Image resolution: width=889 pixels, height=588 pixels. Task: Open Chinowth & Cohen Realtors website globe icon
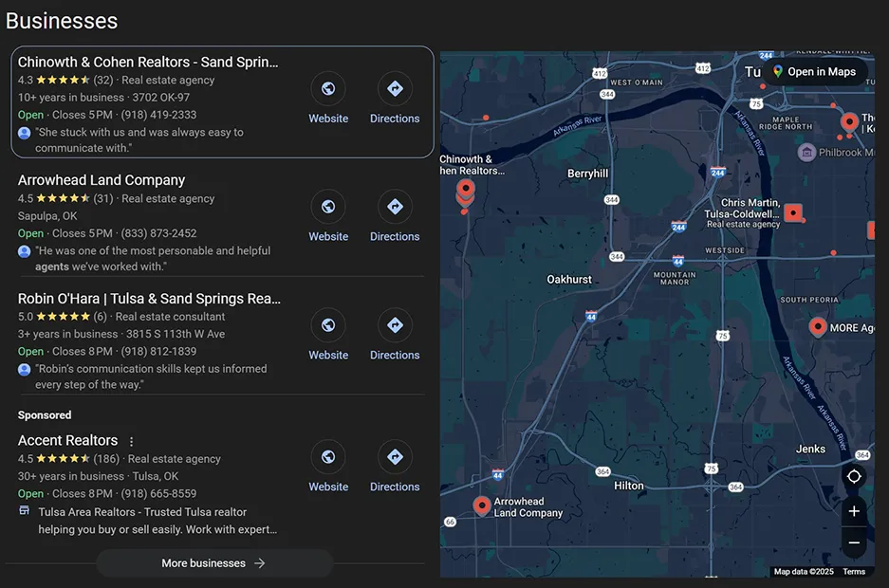click(328, 89)
